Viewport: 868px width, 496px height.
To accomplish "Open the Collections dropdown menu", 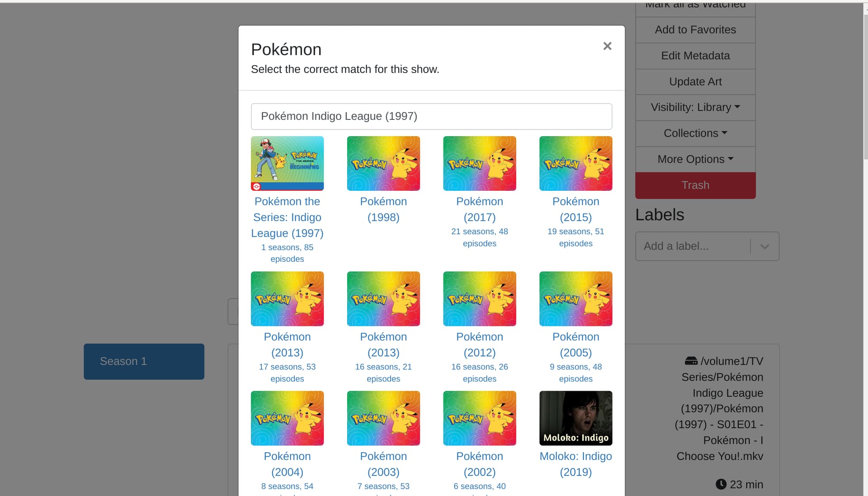I will [695, 133].
